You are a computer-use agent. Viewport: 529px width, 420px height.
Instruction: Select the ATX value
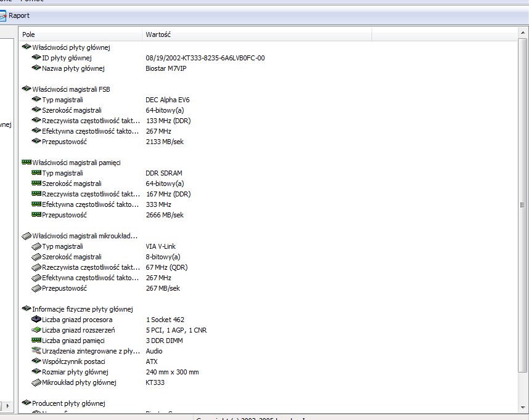click(x=152, y=361)
